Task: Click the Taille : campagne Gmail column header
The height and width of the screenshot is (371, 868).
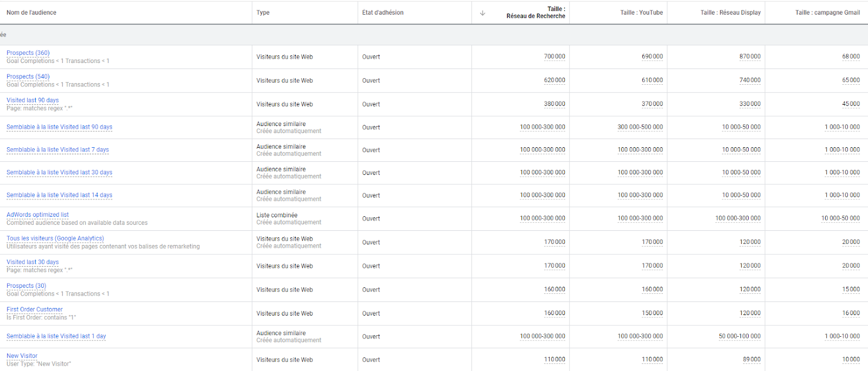Action: point(827,12)
